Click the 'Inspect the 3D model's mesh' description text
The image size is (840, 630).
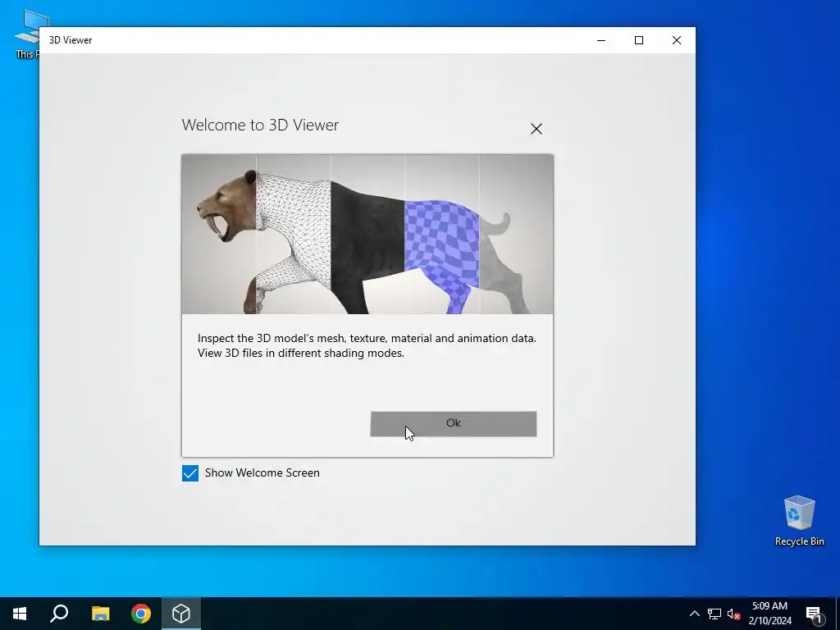[x=367, y=345]
